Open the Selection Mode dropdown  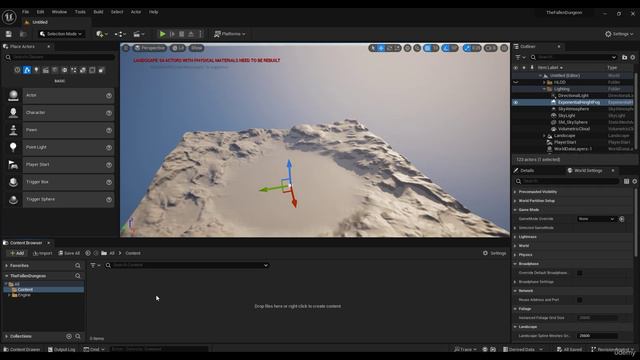pos(61,34)
